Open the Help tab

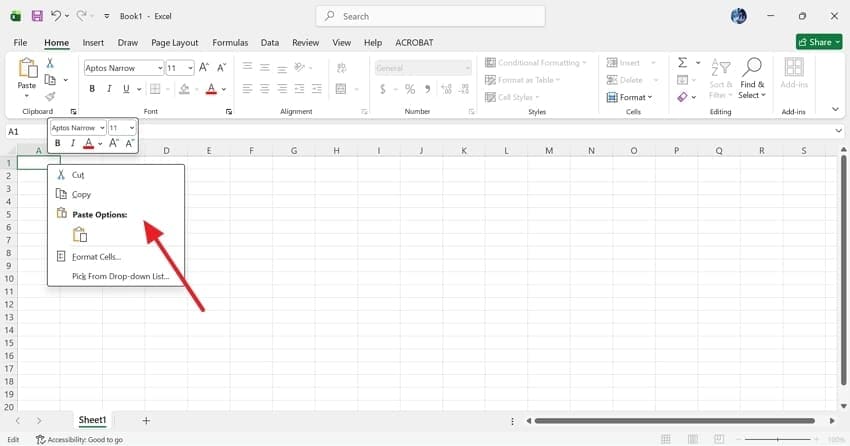click(x=373, y=42)
